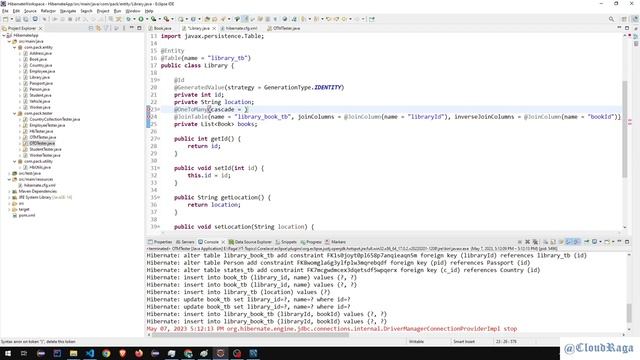Click the console horizontal scrollbar
This screenshot has height=360, width=640.
click(251, 335)
